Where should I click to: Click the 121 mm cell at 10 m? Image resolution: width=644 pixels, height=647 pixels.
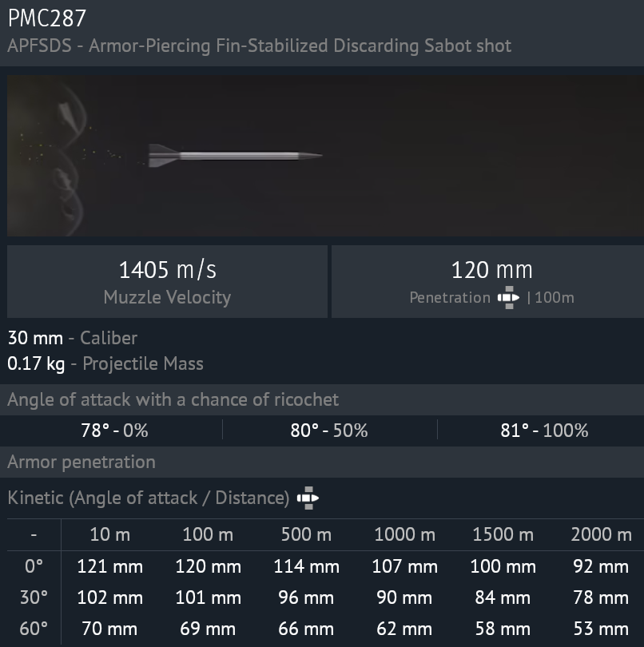[x=110, y=566]
